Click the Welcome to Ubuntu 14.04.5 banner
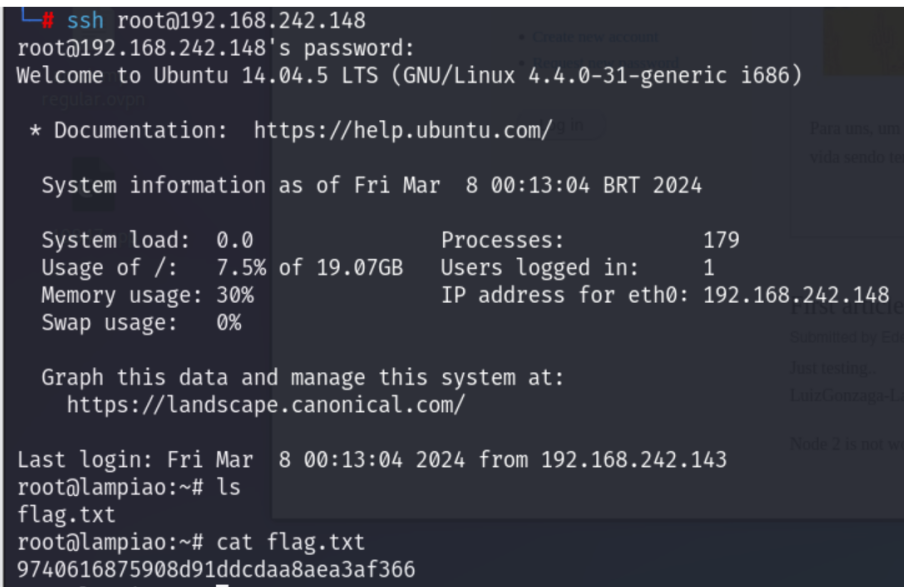This screenshot has width=904, height=587. click(410, 73)
